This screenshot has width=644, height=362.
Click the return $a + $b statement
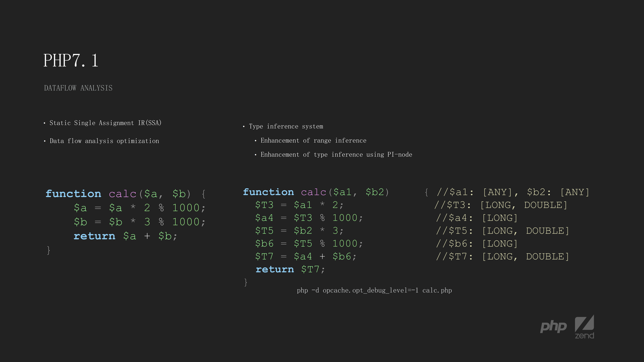(x=125, y=236)
